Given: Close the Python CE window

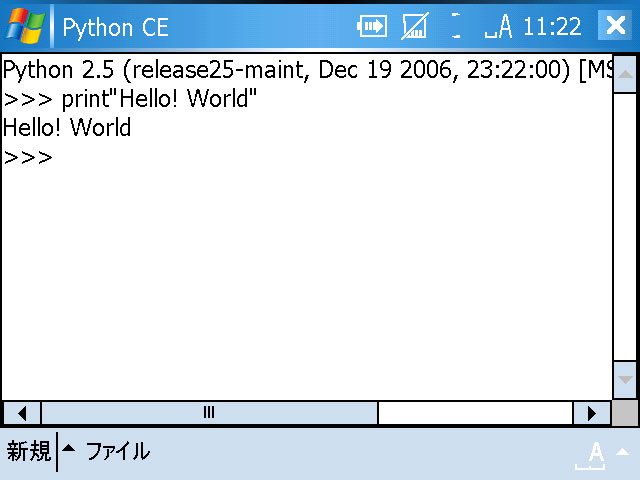Looking at the screenshot, I should 615,25.
